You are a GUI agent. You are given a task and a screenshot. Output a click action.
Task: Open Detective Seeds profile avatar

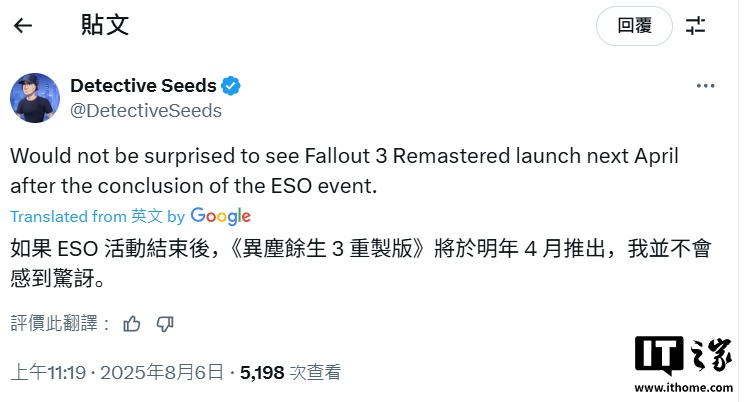[x=33, y=98]
